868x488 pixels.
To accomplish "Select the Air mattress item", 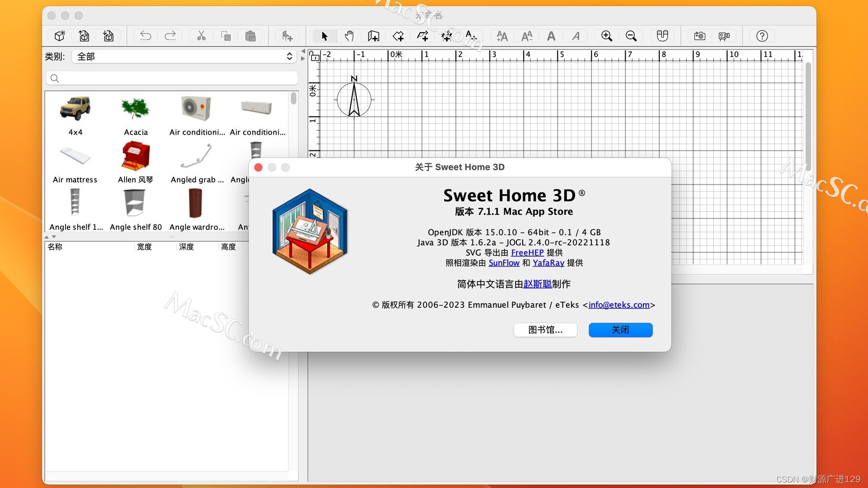I will [x=75, y=163].
